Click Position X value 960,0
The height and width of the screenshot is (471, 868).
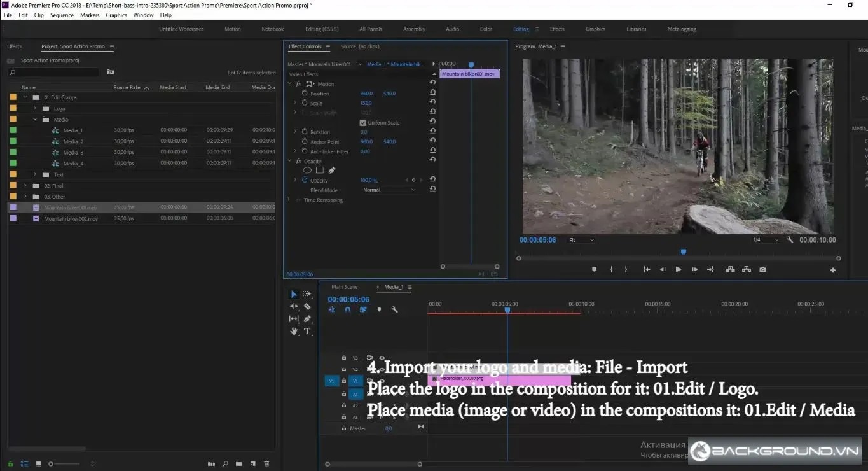(367, 94)
